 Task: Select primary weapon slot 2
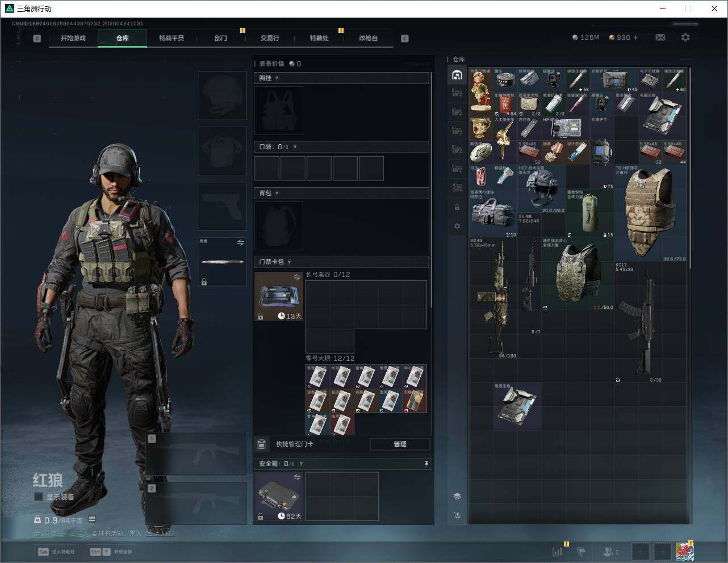pos(196,504)
